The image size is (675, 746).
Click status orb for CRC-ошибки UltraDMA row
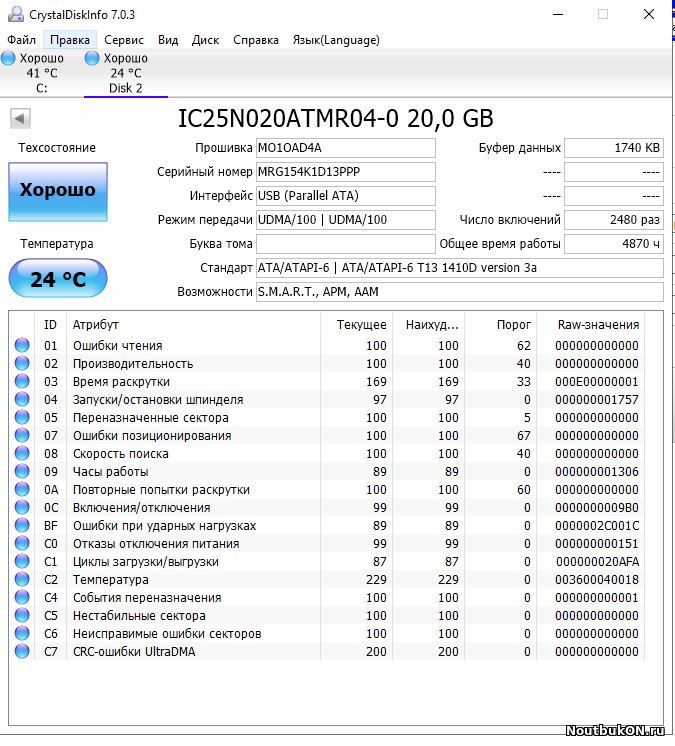coord(22,651)
